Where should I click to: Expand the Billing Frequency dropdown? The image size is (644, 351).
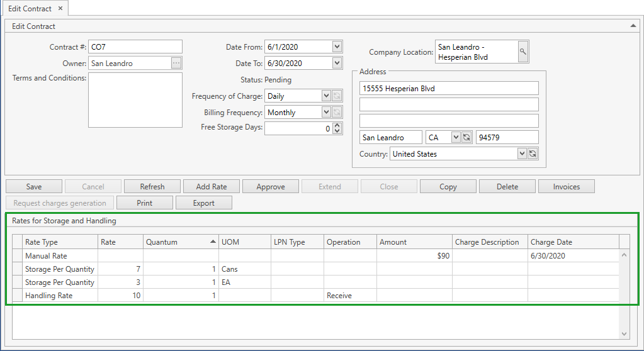point(325,112)
